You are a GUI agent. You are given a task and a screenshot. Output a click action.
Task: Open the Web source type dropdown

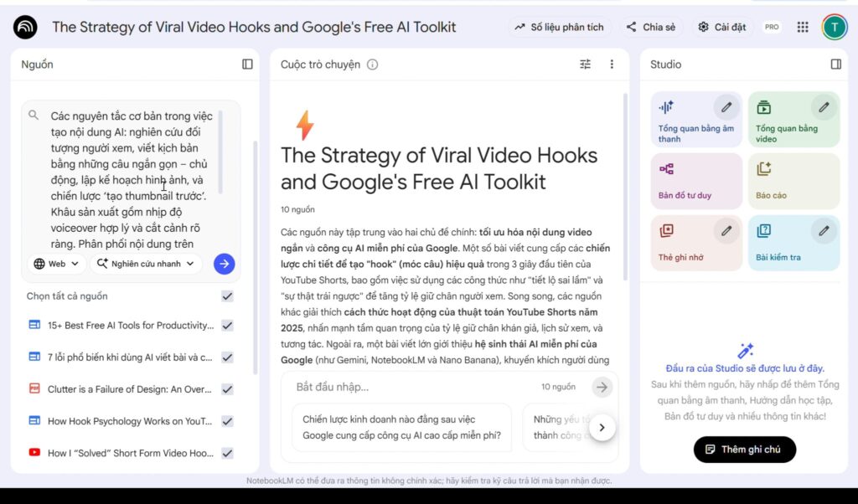click(x=57, y=264)
